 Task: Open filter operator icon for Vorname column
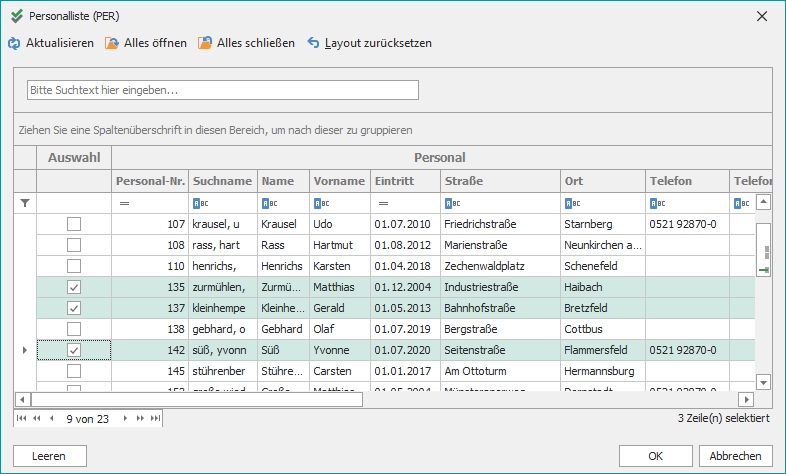(321, 203)
